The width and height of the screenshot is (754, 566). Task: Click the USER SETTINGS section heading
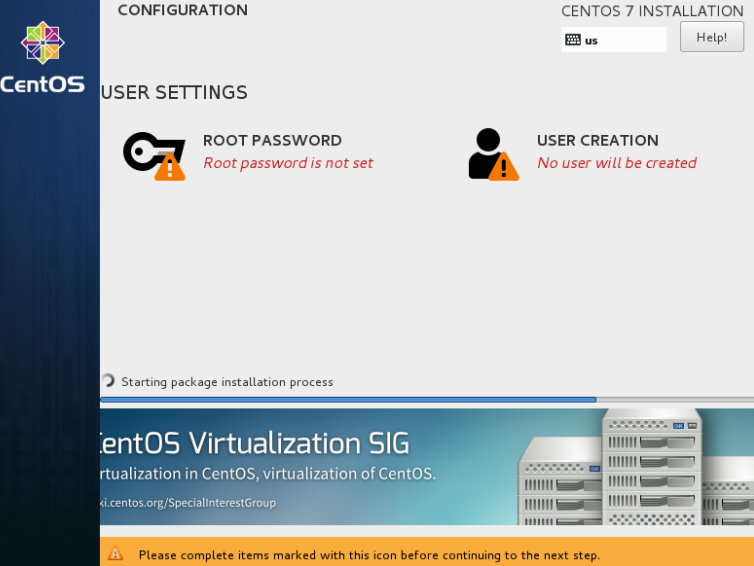174,92
